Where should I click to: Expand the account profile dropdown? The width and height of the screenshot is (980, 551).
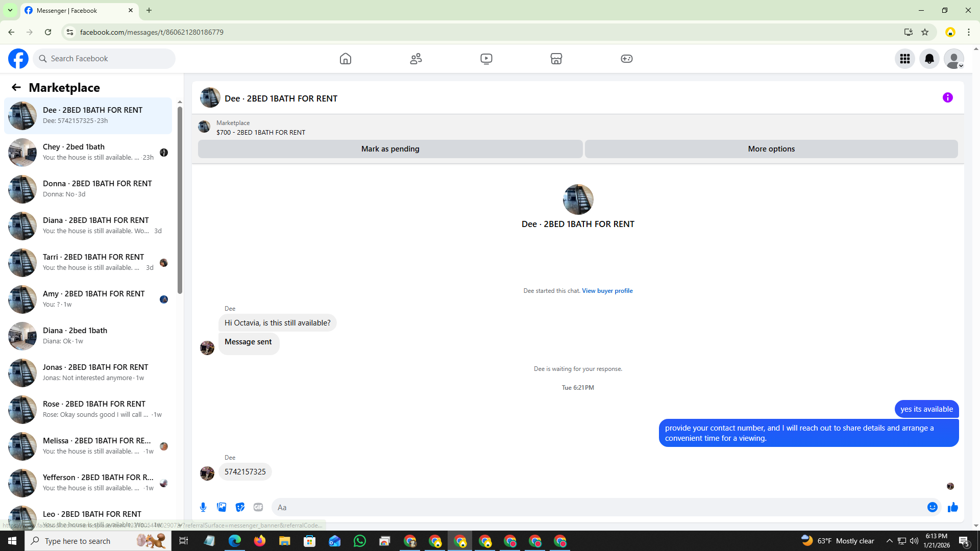953,59
